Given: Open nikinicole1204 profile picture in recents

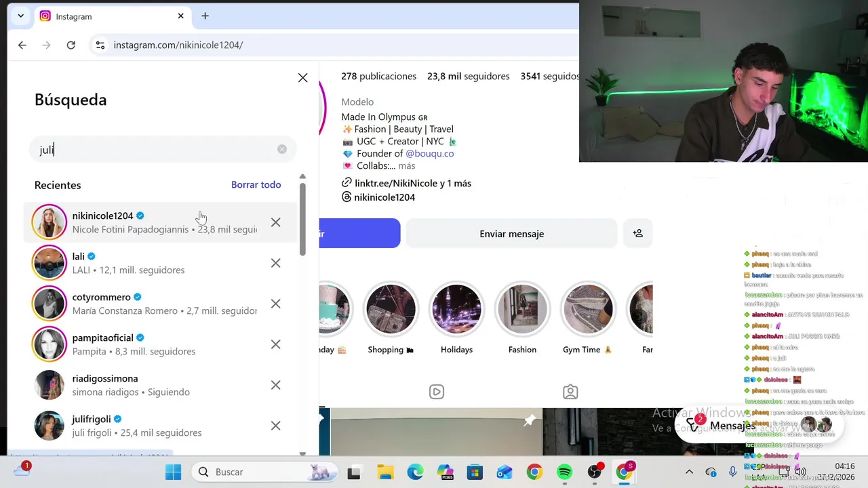Looking at the screenshot, I should coord(50,222).
